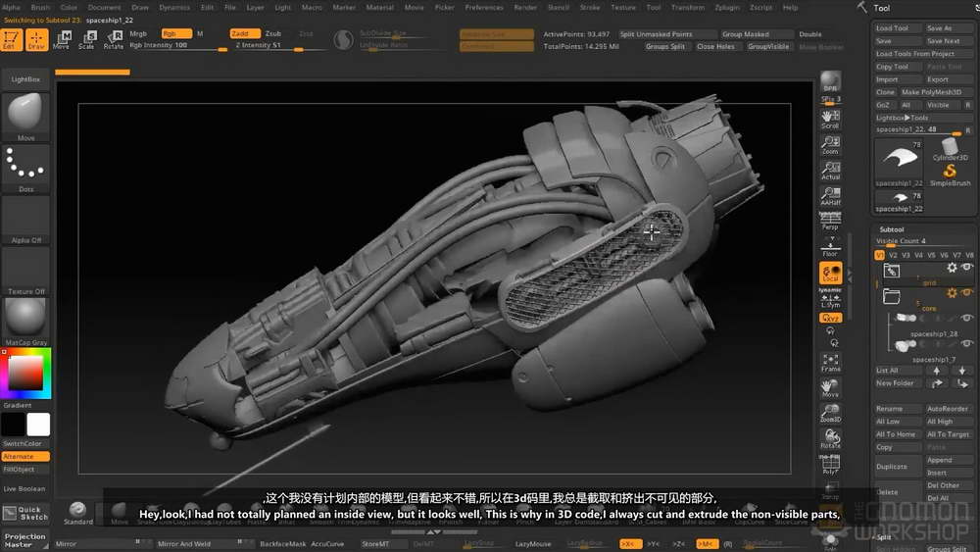Open the Alpha Off picker
The height and width of the screenshot is (552, 980).
tap(25, 220)
